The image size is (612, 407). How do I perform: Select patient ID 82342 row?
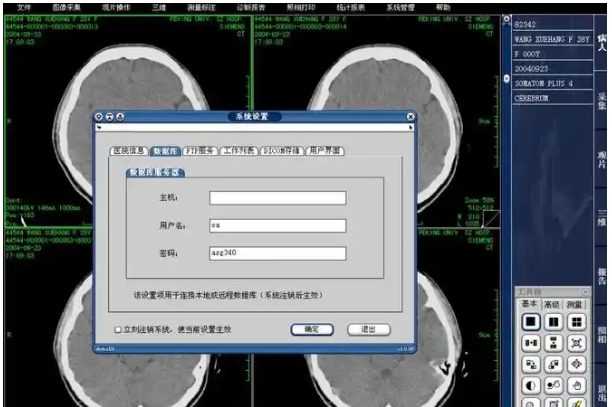pyautogui.click(x=552, y=24)
